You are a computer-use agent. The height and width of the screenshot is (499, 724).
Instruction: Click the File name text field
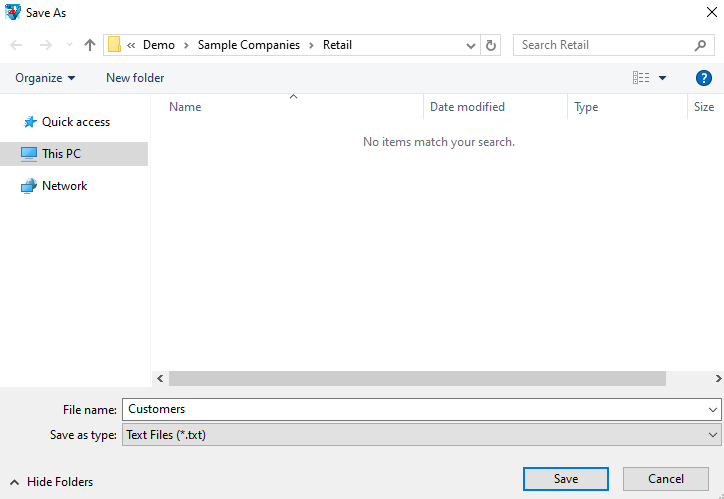pyautogui.click(x=410, y=409)
